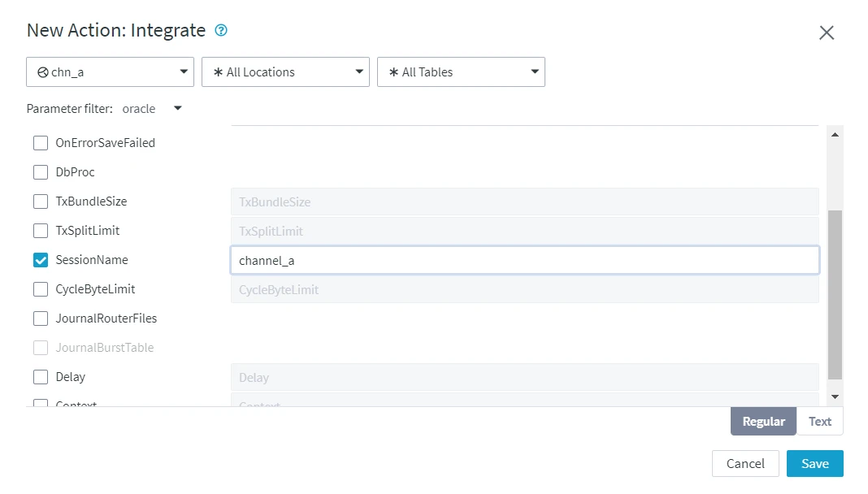Change the oracle parameter filter
Image resolution: width=868 pixels, height=494 pixels.
152,109
